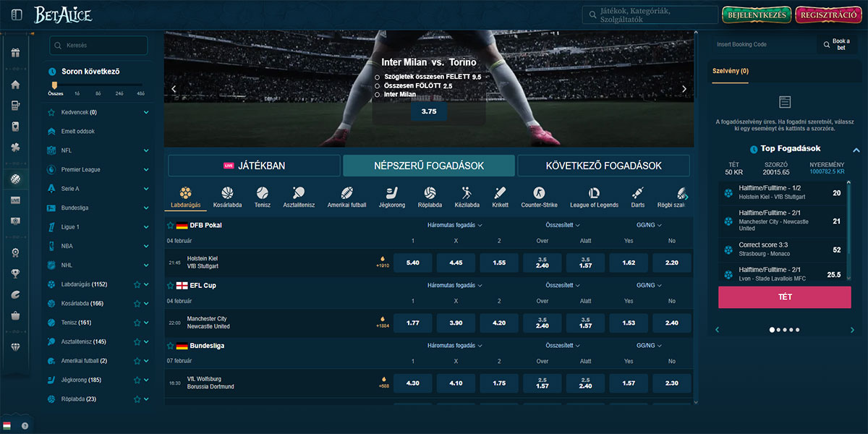Click the BEJELENTKEZÉS login button
The height and width of the screenshot is (434, 868).
[756, 14]
